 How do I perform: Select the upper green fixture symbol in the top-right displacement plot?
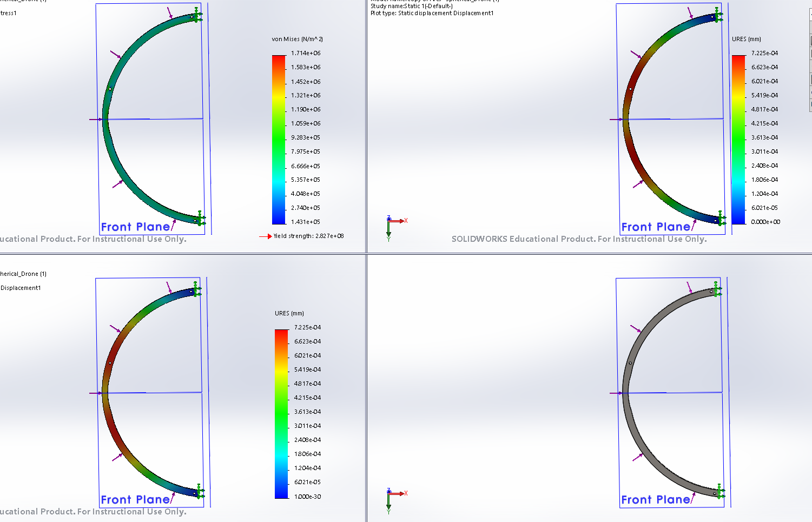click(x=718, y=15)
